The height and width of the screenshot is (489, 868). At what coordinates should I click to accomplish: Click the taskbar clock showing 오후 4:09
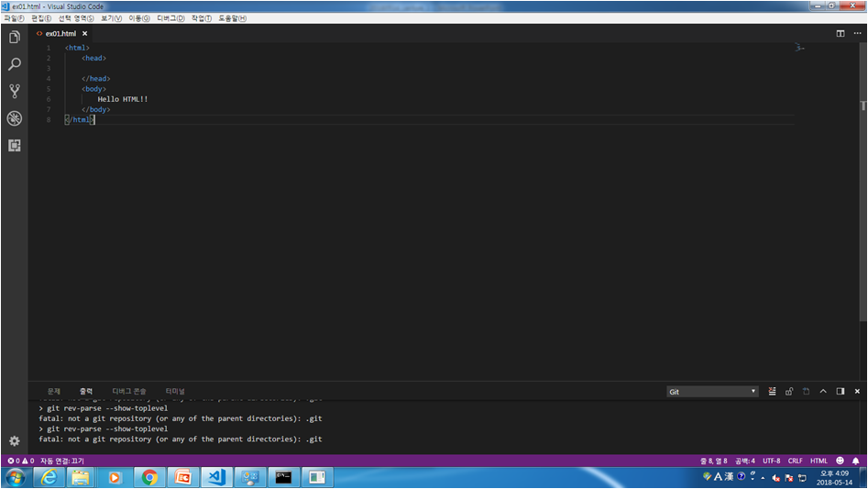coord(834,478)
